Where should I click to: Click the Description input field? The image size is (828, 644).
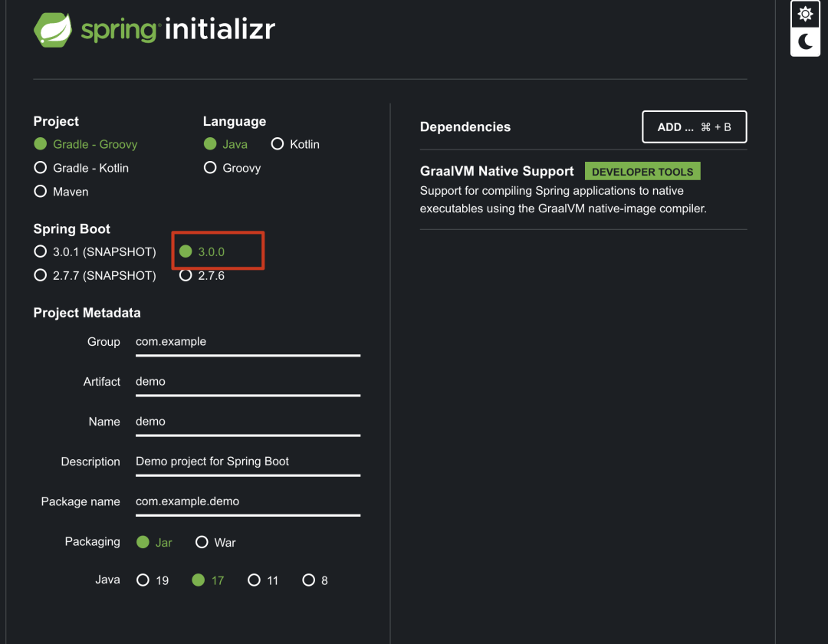(247, 462)
